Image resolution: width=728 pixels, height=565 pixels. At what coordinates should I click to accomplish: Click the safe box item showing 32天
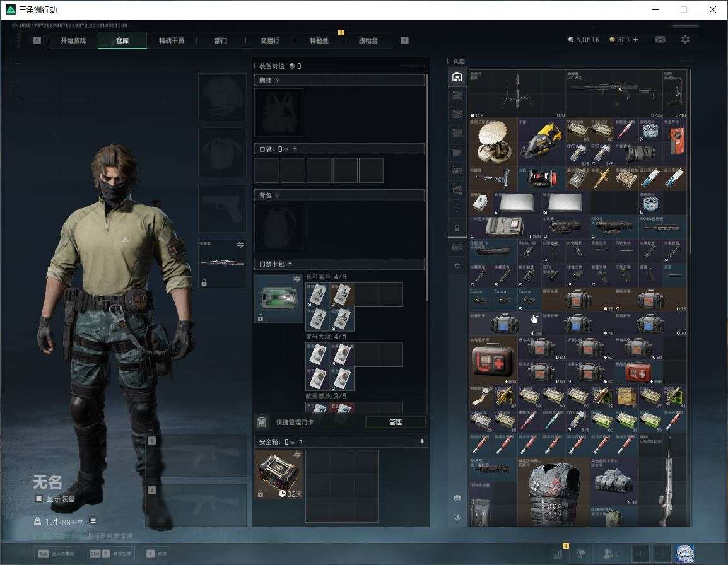(279, 474)
